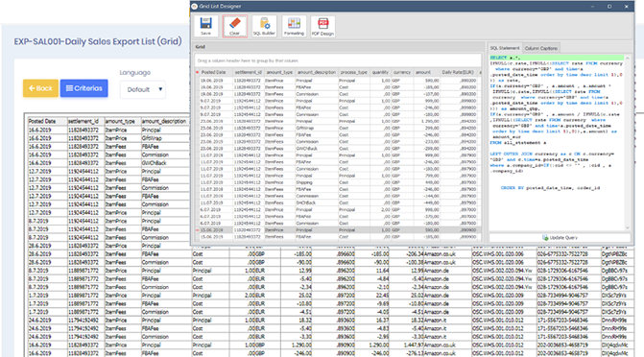Open the Formatting tool
Viewport: 644px width, 357px height.
294,26
